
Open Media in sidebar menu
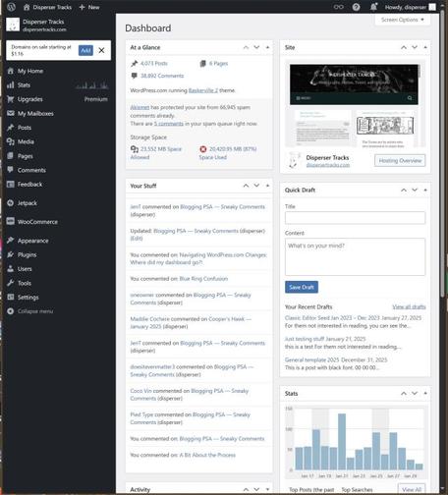pyautogui.click(x=26, y=141)
